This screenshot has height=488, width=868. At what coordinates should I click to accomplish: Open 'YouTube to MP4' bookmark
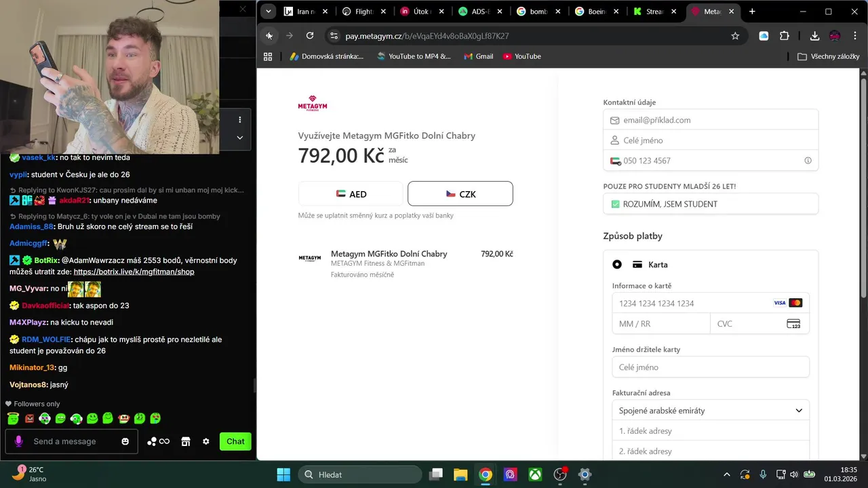coord(414,56)
